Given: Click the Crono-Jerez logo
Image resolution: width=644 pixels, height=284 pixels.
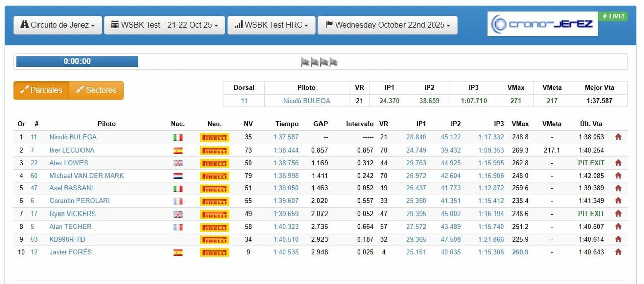Looking at the screenshot, I should pos(542,24).
